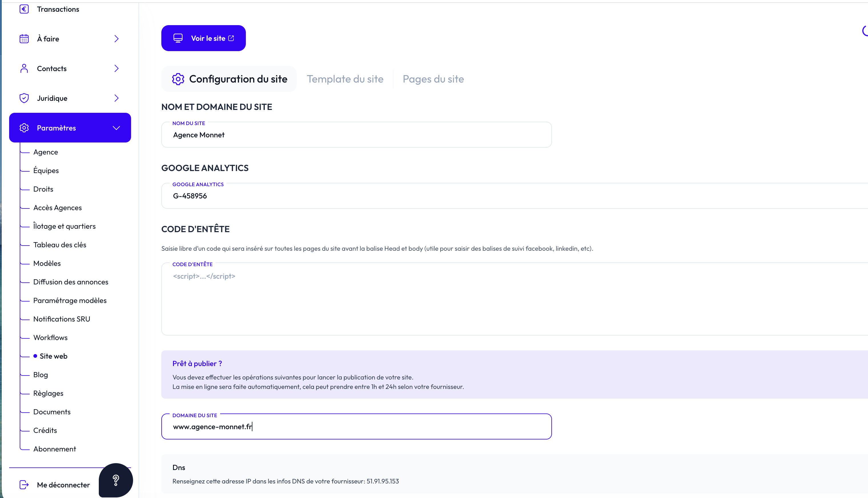Image resolution: width=868 pixels, height=498 pixels.
Task: Click the Contacts person icon
Action: click(24, 69)
